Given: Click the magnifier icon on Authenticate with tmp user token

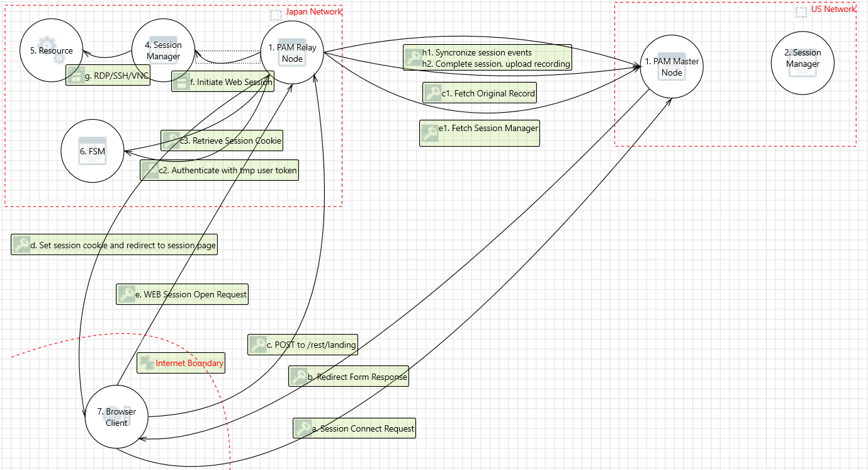Looking at the screenshot, I should click(x=150, y=169).
